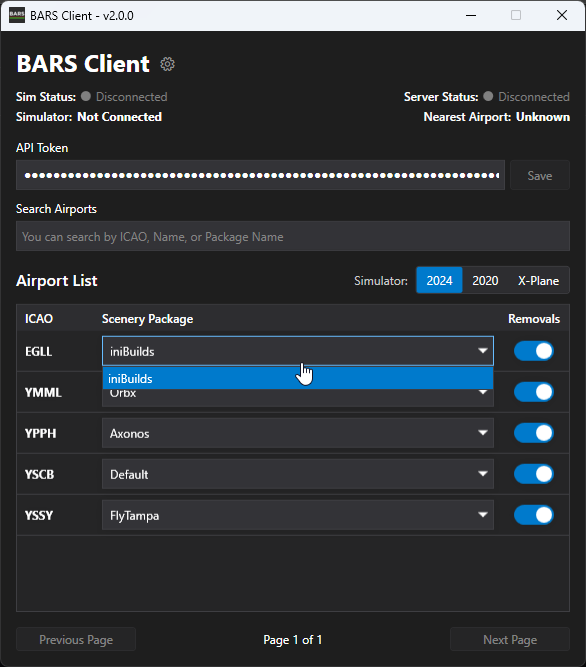Viewport: 586px width, 667px height.
Task: Toggle Removals switch for EGLL
Action: pyautogui.click(x=533, y=351)
